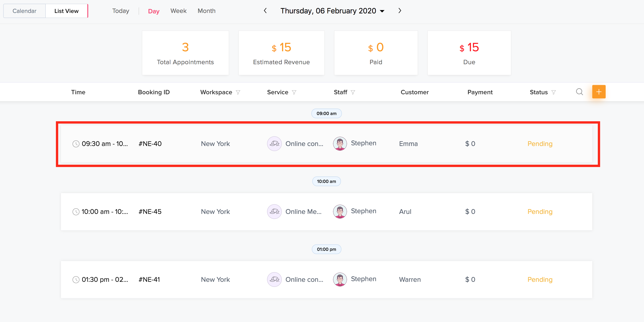
Task: Open the Status column filter icon
Action: click(553, 92)
